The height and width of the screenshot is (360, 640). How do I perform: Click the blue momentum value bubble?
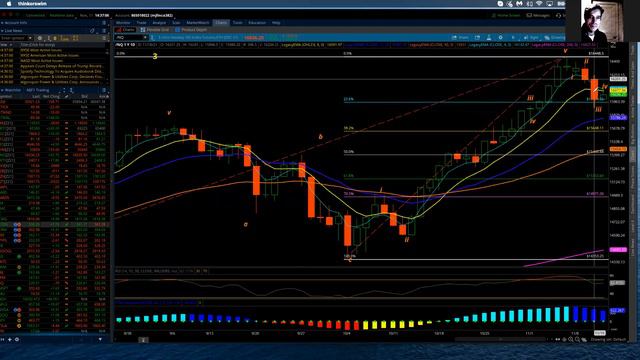click(x=618, y=311)
